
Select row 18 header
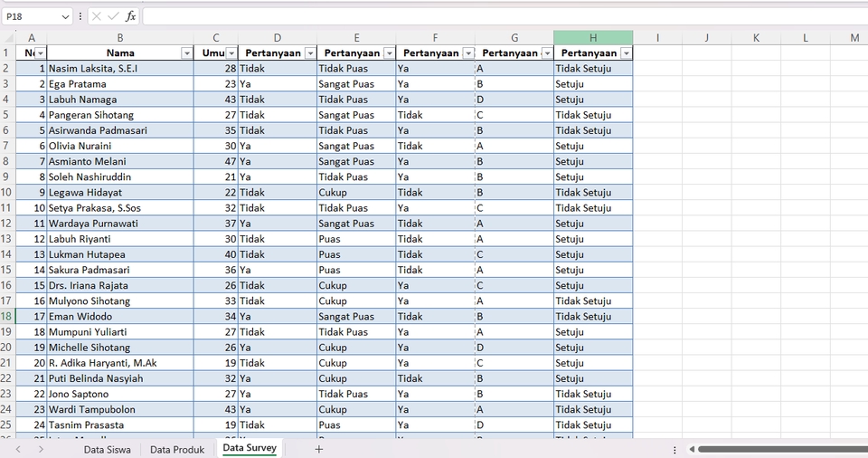(6, 317)
